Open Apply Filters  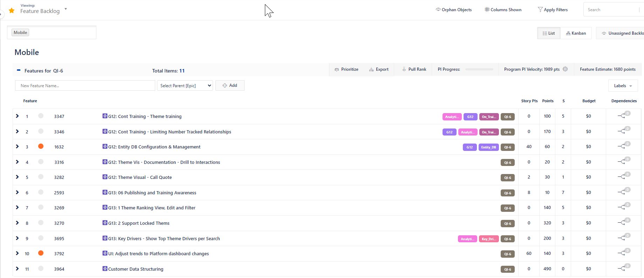pyautogui.click(x=553, y=10)
